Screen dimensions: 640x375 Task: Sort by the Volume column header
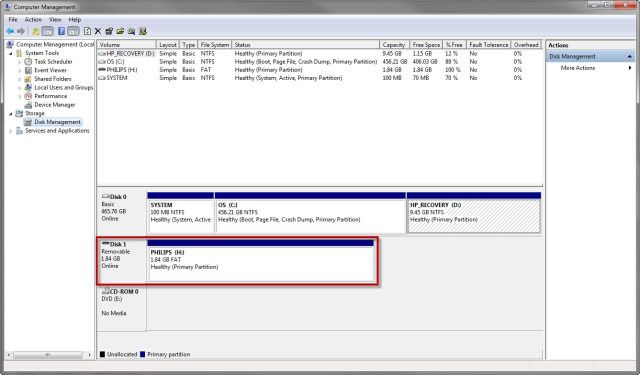coord(127,44)
